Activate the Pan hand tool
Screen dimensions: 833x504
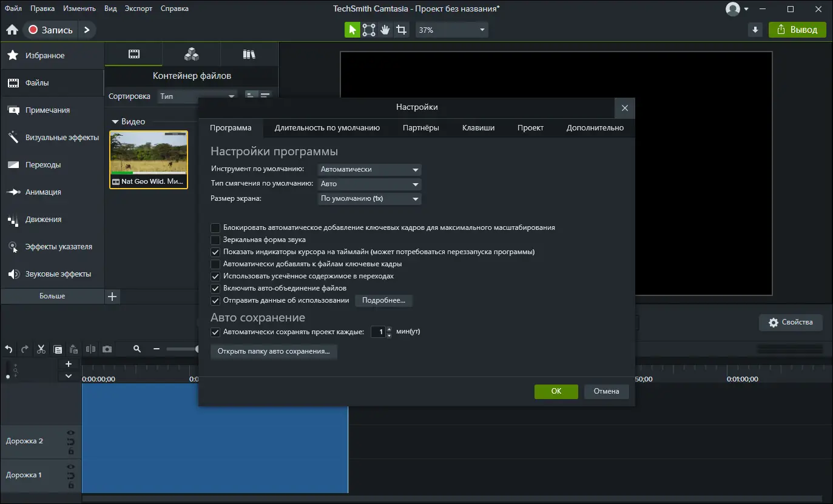[385, 30]
